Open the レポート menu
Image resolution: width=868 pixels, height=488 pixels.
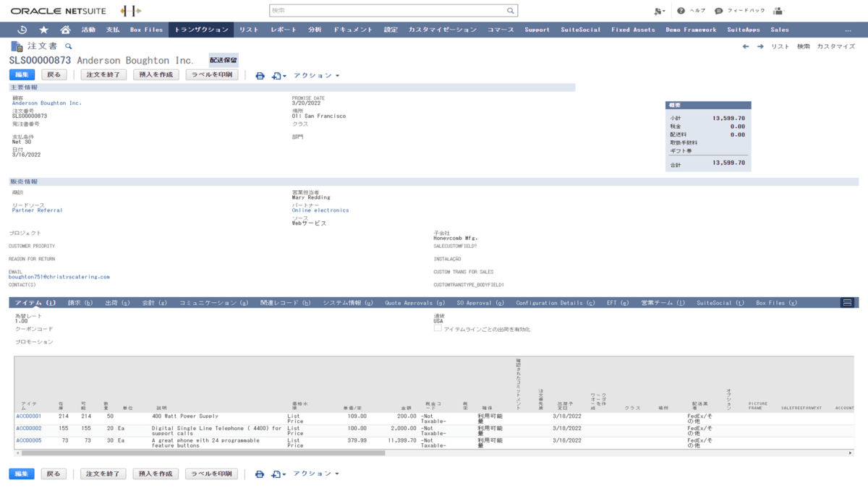coord(284,30)
